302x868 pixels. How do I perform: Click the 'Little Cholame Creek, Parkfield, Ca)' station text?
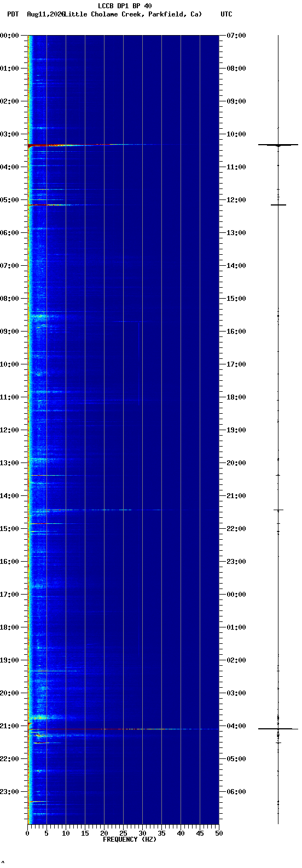[x=132, y=14]
